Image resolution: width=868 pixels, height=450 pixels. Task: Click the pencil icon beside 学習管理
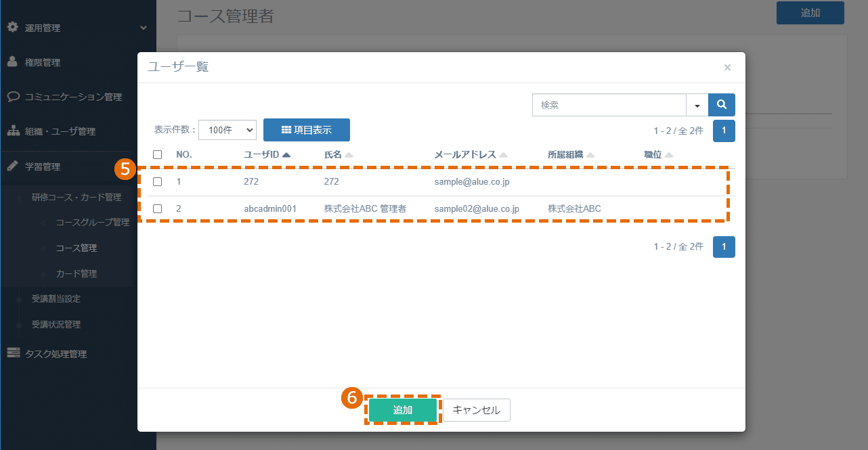pyautogui.click(x=12, y=166)
